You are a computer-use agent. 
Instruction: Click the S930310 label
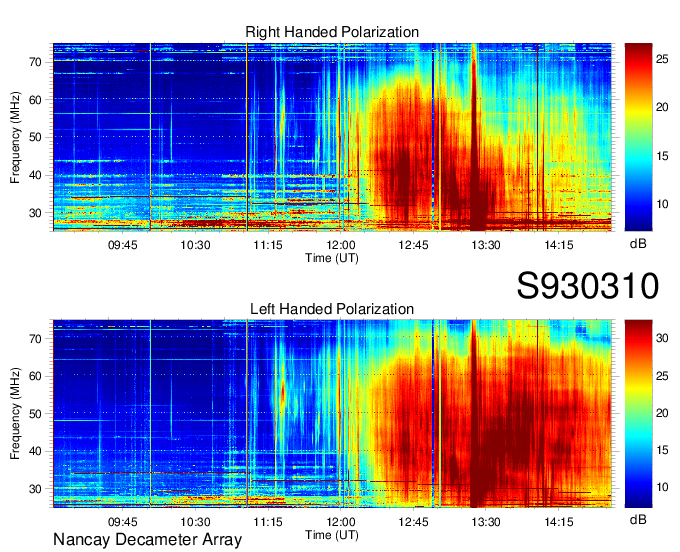(588, 286)
